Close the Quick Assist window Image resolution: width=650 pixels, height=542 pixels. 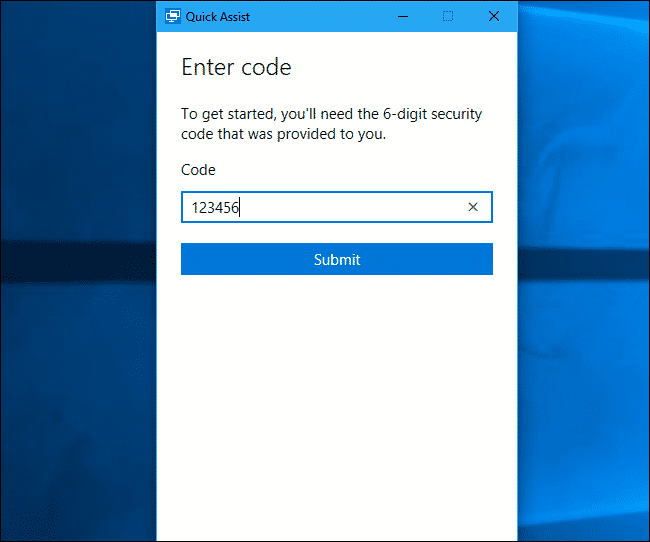[494, 16]
